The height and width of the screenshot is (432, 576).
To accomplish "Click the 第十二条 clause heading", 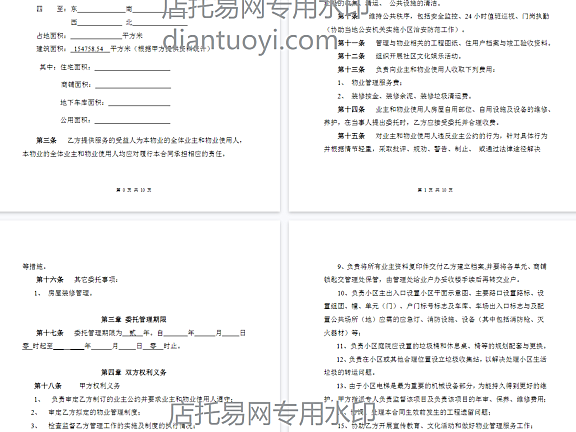I will coord(351,56).
